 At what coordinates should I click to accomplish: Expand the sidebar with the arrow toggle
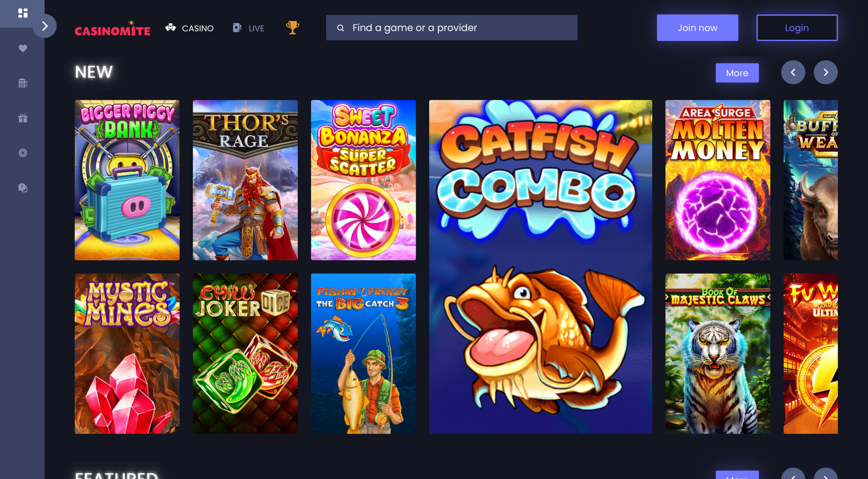coord(45,26)
